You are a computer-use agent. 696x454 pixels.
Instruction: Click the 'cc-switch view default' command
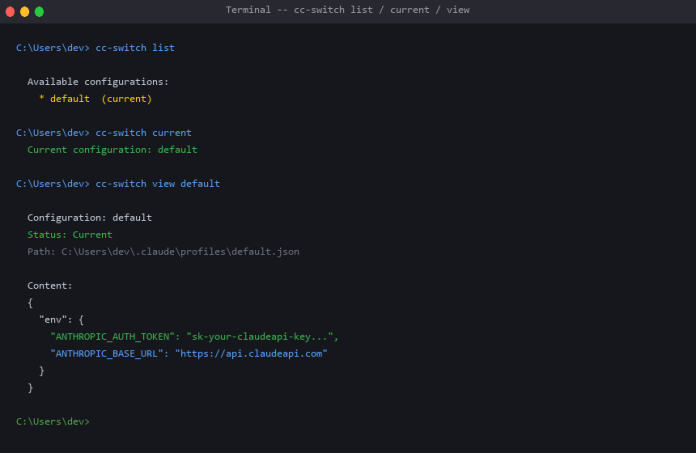157,184
